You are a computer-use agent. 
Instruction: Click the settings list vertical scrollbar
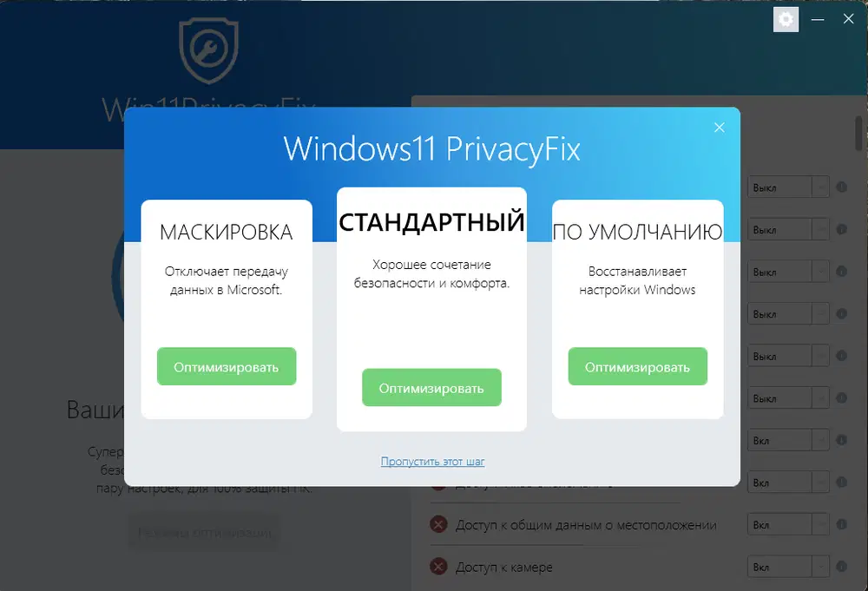(x=858, y=133)
